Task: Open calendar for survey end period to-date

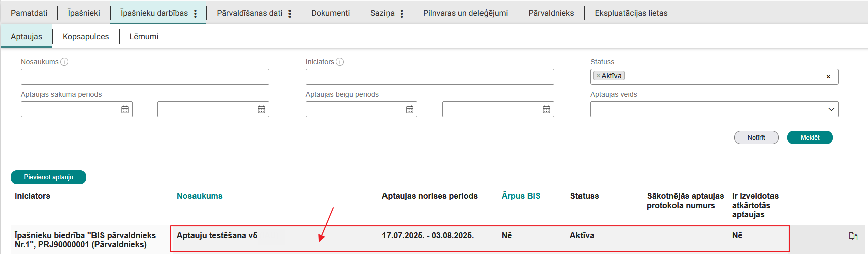Action: click(x=546, y=109)
